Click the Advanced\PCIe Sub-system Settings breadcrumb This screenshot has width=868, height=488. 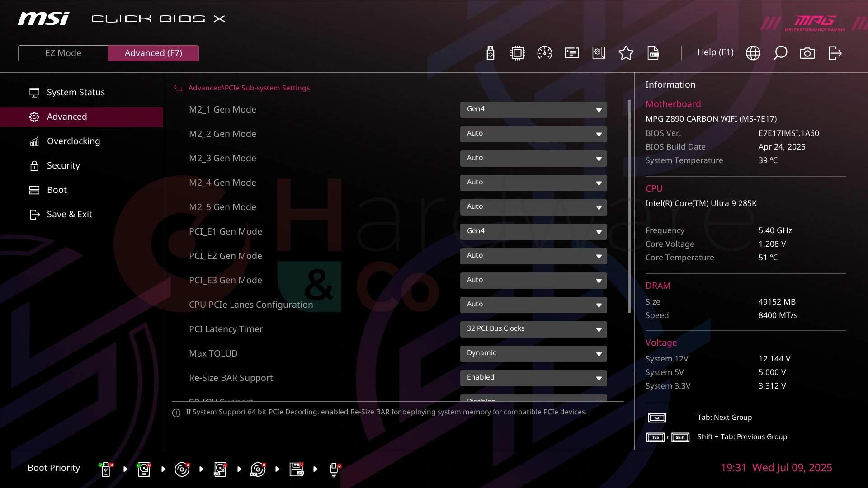249,88
